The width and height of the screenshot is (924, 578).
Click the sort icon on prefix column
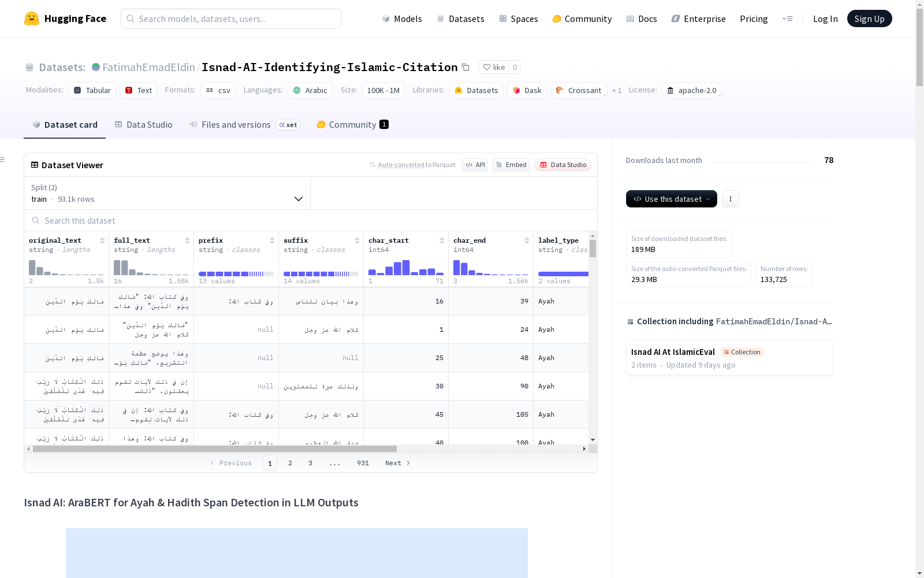pyautogui.click(x=272, y=240)
